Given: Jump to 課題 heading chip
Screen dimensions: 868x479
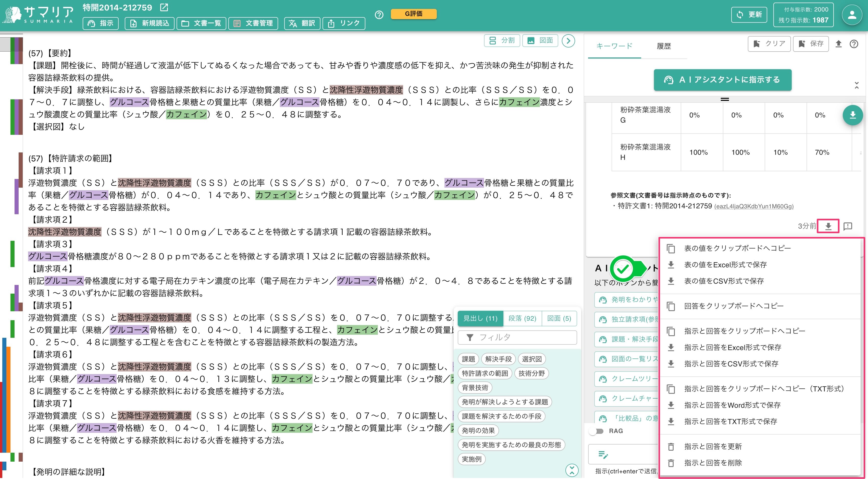Looking at the screenshot, I should [468, 359].
